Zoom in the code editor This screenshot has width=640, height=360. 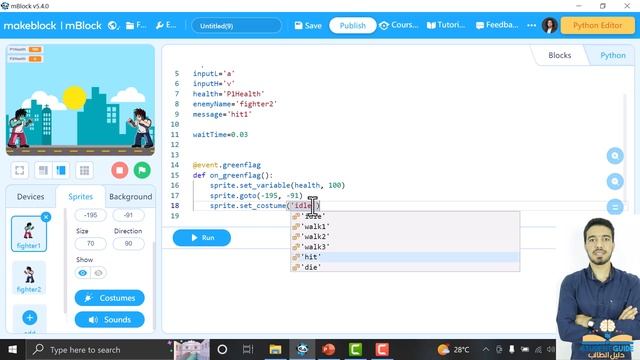(x=615, y=156)
